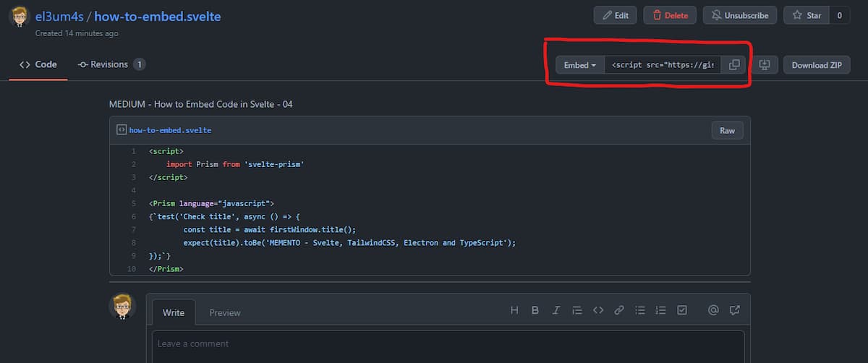Click the const title = await firstWindow.title() line

pyautogui.click(x=270, y=229)
